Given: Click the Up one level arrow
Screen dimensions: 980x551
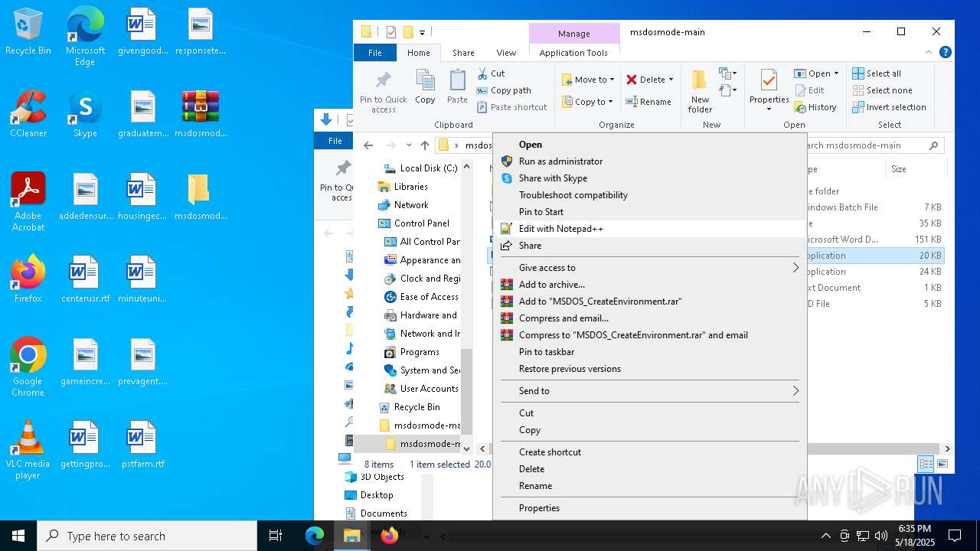Looking at the screenshot, I should [x=424, y=145].
